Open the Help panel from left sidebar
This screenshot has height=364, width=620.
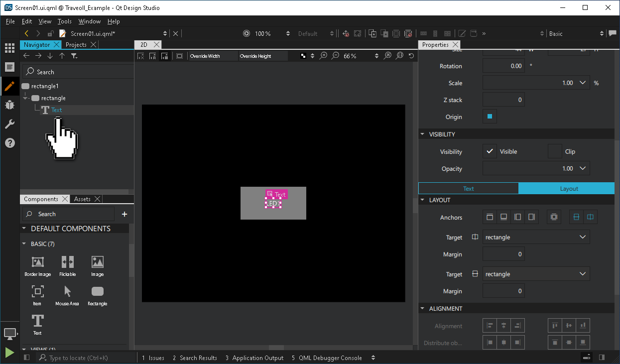coord(10,143)
